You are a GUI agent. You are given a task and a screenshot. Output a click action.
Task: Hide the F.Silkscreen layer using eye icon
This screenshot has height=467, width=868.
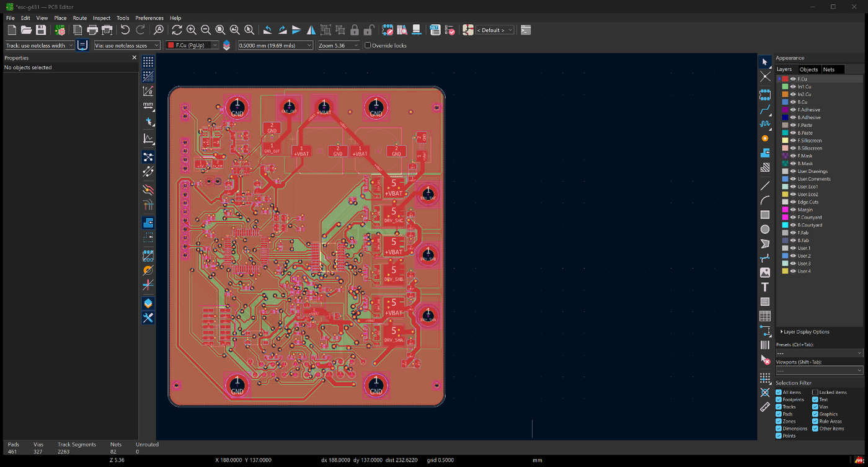[x=793, y=141]
